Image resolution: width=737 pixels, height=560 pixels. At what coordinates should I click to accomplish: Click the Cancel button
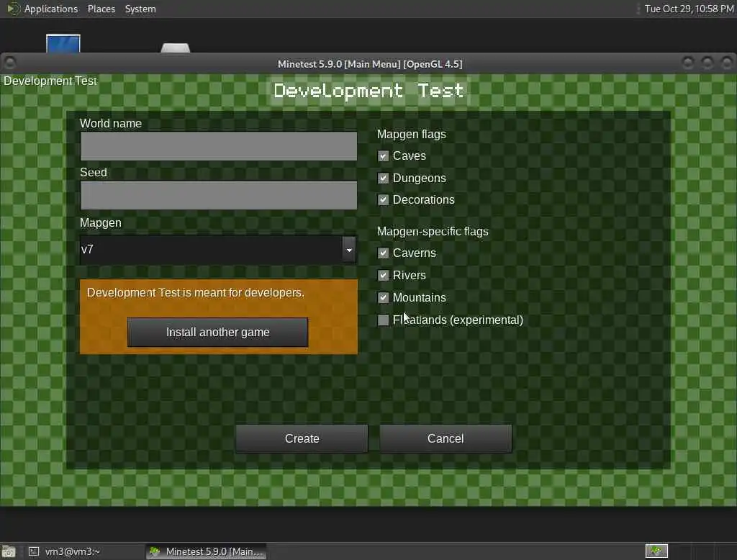tap(446, 438)
